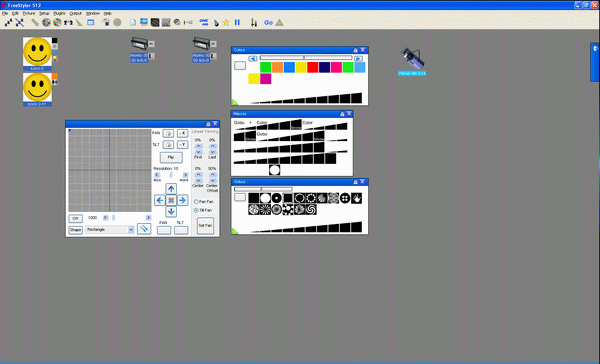The width and height of the screenshot is (600, 364).
Task: Click the yellow star toolbar icon
Action: point(226,23)
